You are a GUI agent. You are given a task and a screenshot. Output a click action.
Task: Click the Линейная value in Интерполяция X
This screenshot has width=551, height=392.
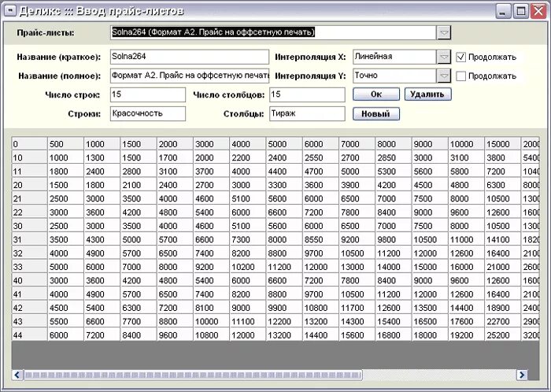click(394, 57)
